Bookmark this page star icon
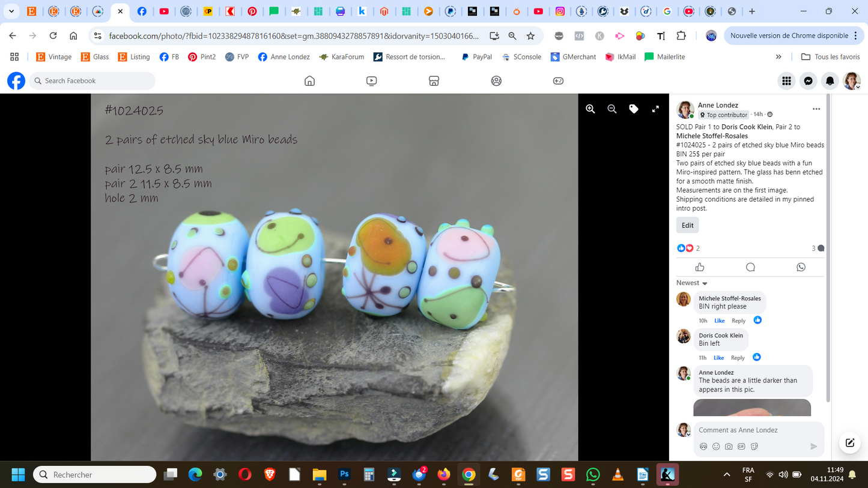 [x=530, y=35]
